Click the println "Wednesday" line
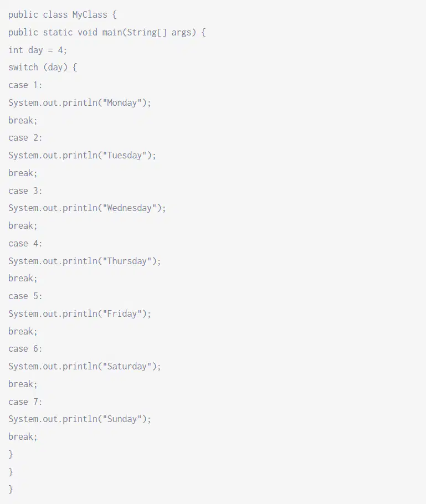The width and height of the screenshot is (426, 504). [x=87, y=208]
